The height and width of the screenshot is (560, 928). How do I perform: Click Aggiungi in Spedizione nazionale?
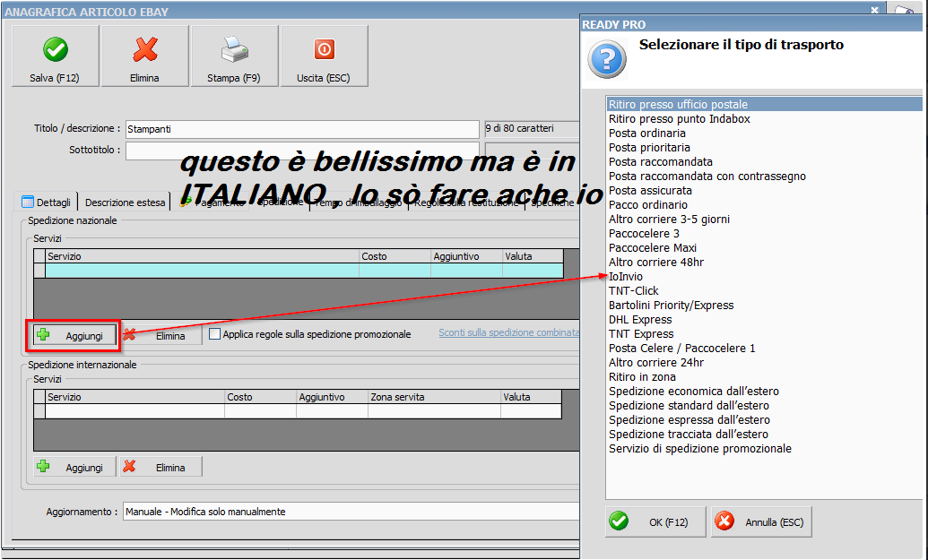pos(74,335)
